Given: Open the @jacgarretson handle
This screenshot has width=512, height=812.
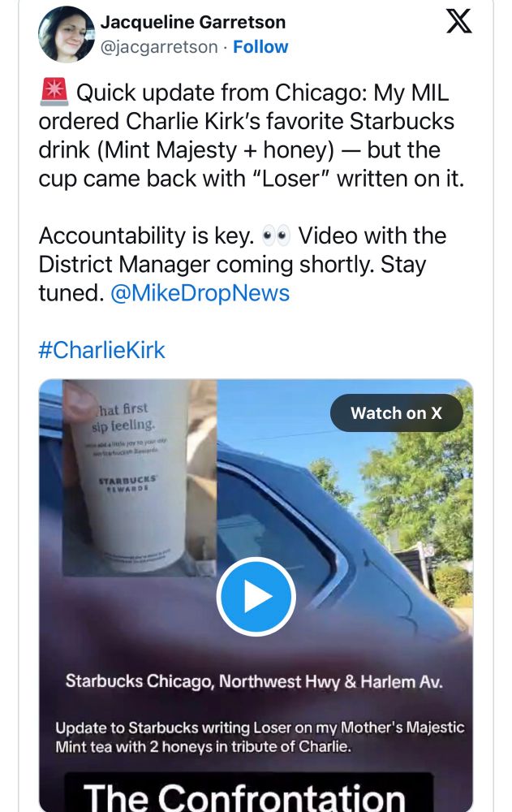Looking at the screenshot, I should pyautogui.click(x=158, y=46).
